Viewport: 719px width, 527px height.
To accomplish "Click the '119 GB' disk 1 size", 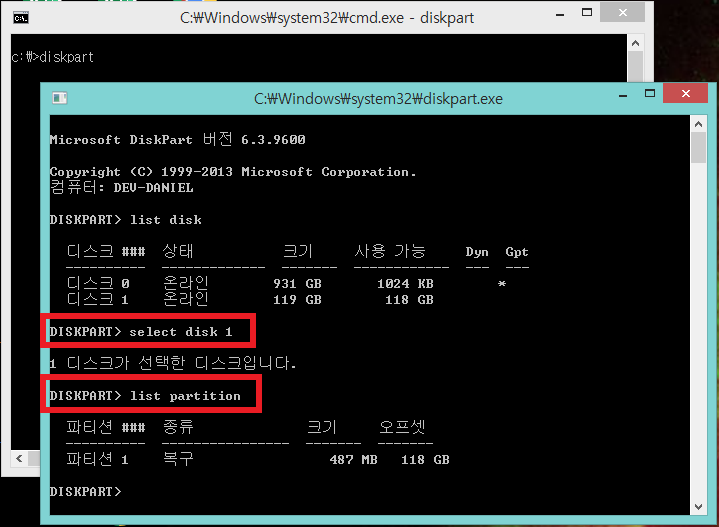I will [x=297, y=300].
